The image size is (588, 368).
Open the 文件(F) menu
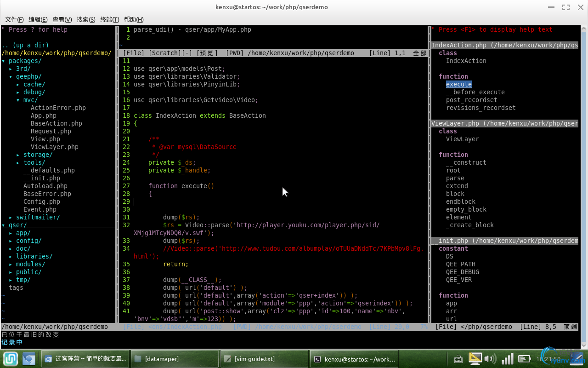coord(15,19)
